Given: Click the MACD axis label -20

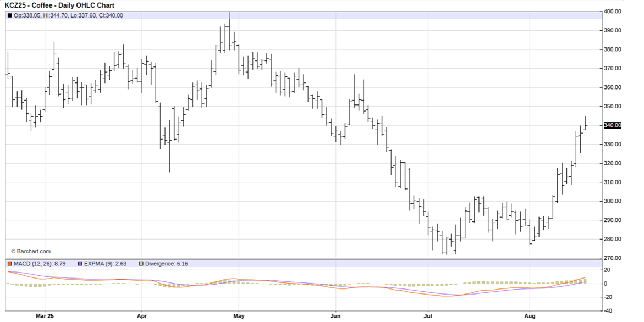Looking at the screenshot, I should pos(608,297).
